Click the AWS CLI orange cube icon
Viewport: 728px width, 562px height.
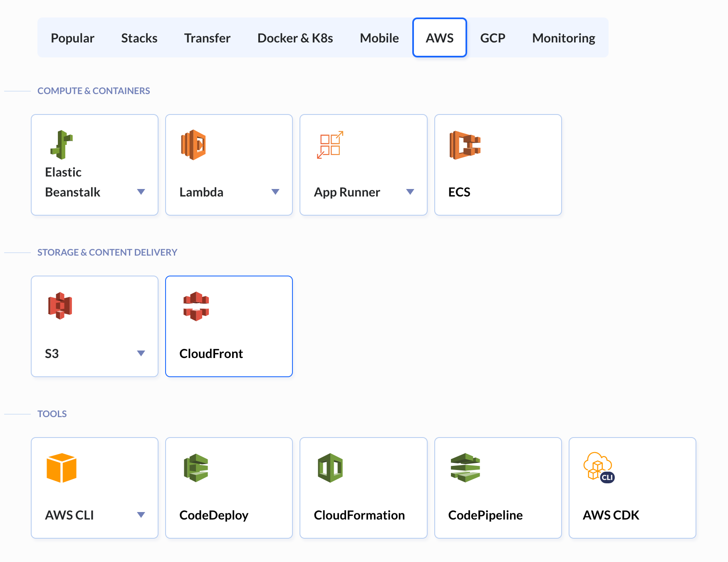pyautogui.click(x=62, y=468)
